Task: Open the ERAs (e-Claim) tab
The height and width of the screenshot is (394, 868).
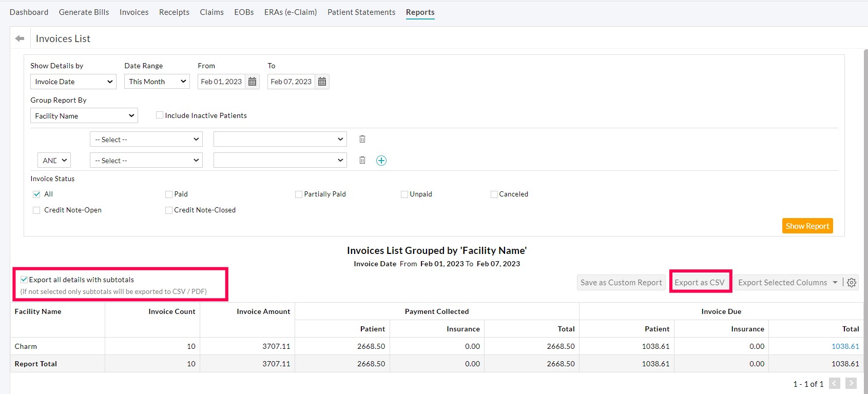Action: click(x=291, y=12)
